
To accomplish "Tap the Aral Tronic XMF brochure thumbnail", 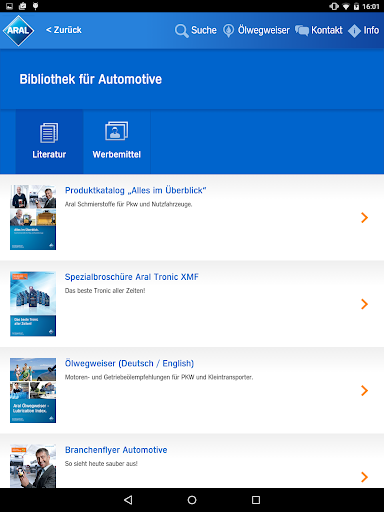I will coord(33,304).
